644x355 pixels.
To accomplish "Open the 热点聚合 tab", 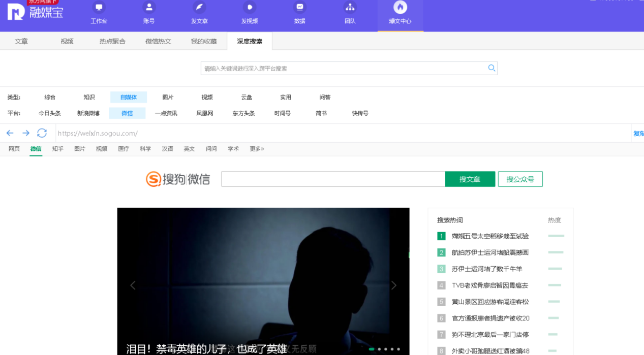I will [x=112, y=42].
